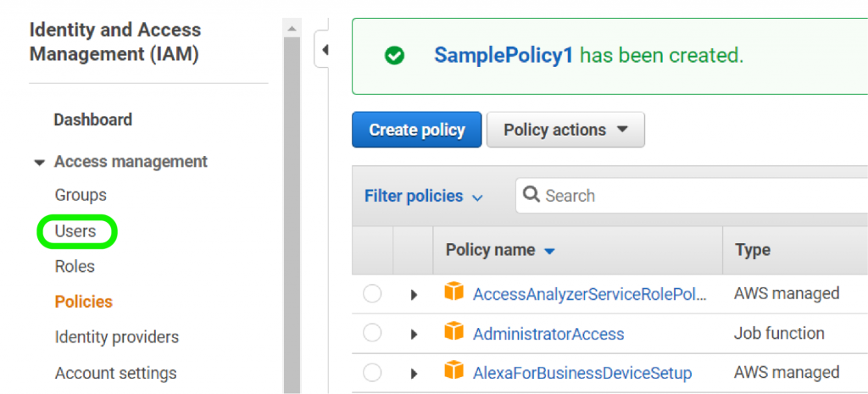Image resolution: width=868 pixels, height=394 pixels.
Task: Click AWS managed cell in AccessAnalyzerServiceRolePol row
Action: pos(787,292)
